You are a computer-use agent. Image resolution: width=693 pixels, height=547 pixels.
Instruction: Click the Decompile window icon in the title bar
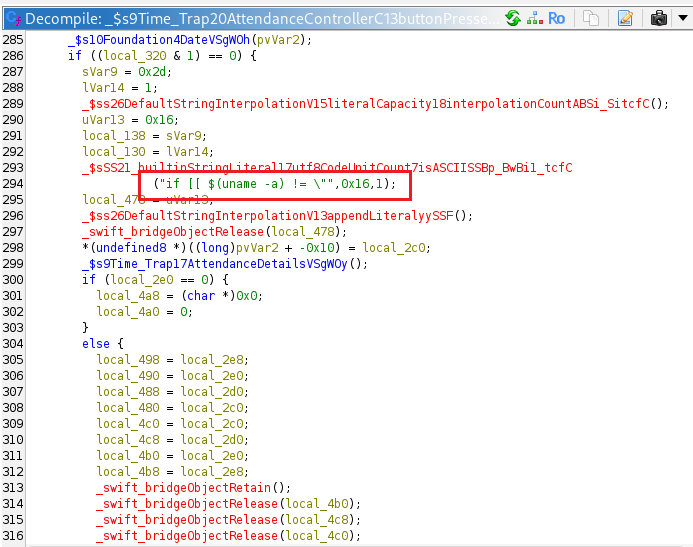coord(12,19)
